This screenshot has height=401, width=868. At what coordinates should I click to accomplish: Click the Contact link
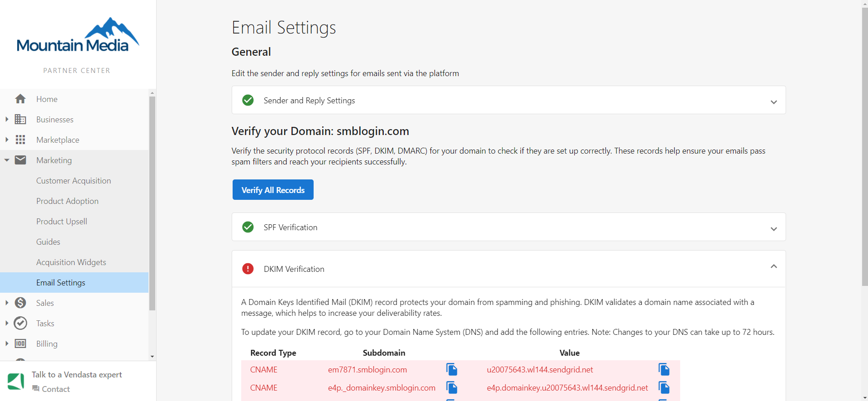(x=51, y=389)
